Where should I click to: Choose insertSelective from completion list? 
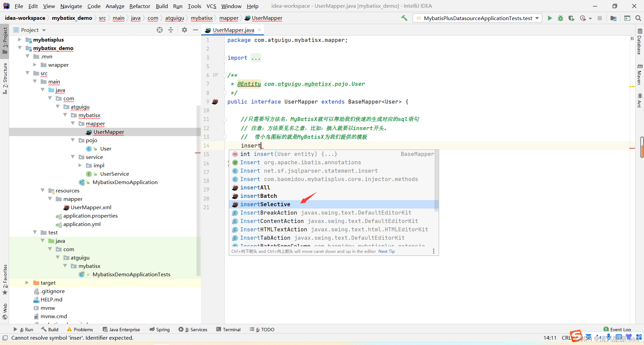click(x=265, y=204)
